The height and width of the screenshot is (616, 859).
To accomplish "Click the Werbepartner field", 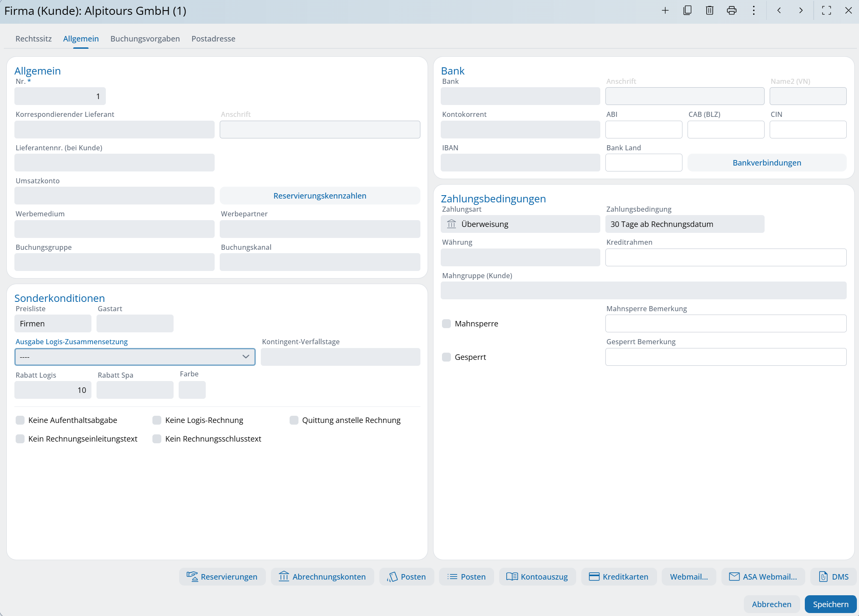I will [x=320, y=229].
